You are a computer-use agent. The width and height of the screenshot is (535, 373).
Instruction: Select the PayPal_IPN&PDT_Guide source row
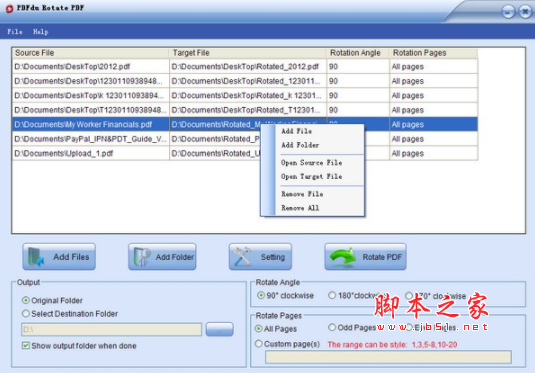point(91,139)
